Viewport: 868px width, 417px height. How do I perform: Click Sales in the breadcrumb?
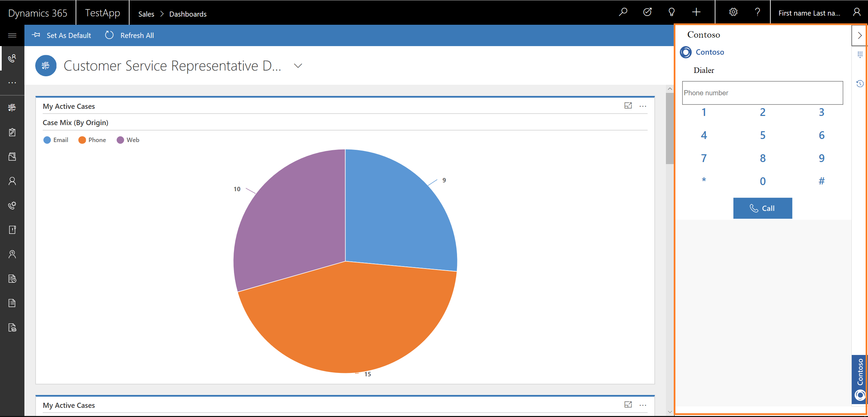tap(146, 14)
